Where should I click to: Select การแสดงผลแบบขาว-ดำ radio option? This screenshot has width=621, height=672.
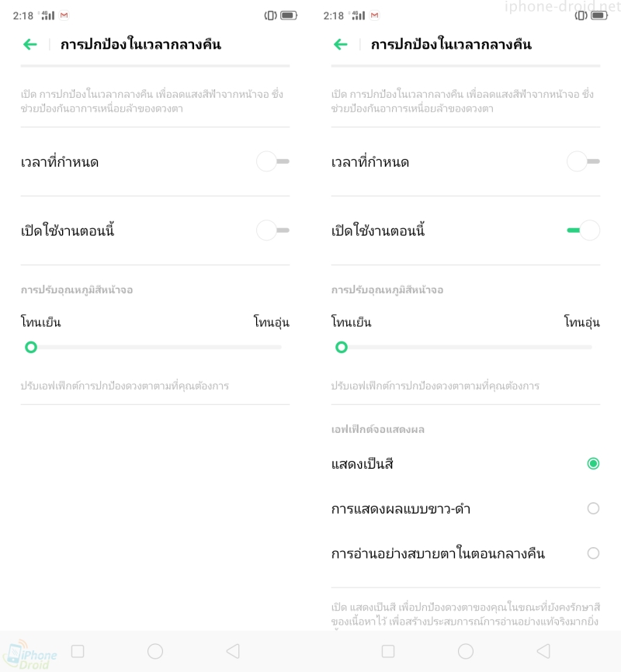pyautogui.click(x=593, y=508)
